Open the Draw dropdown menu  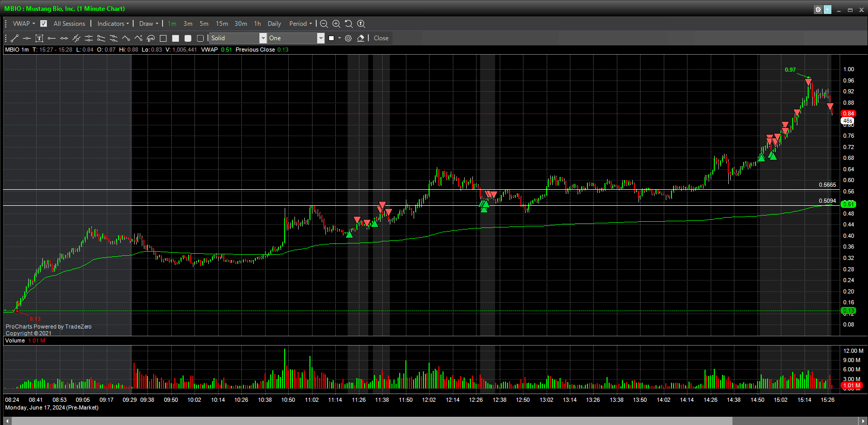click(x=149, y=24)
